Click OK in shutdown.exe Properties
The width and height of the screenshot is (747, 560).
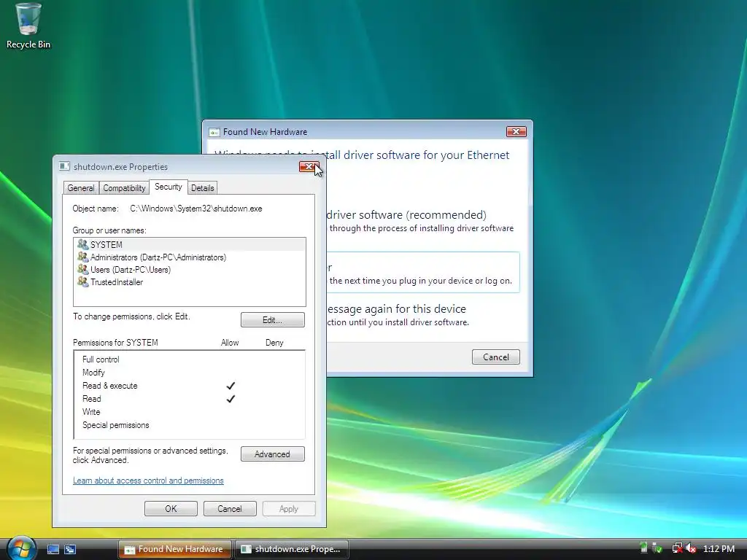(171, 508)
